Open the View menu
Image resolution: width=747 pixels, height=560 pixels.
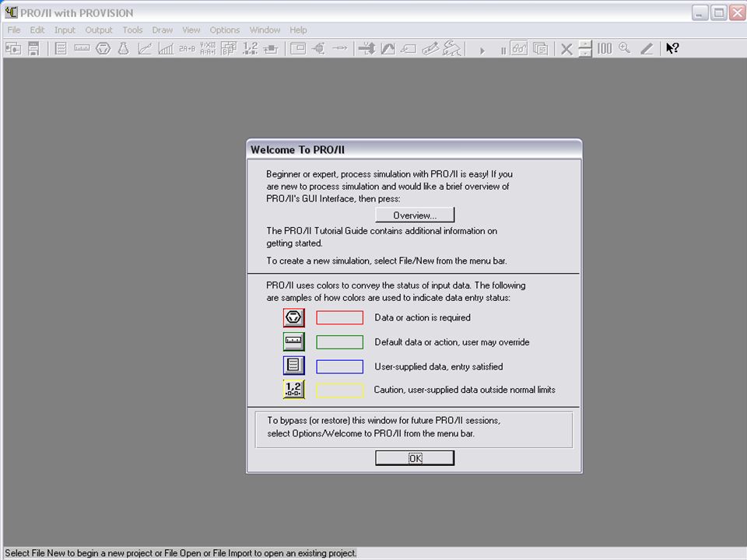click(191, 30)
